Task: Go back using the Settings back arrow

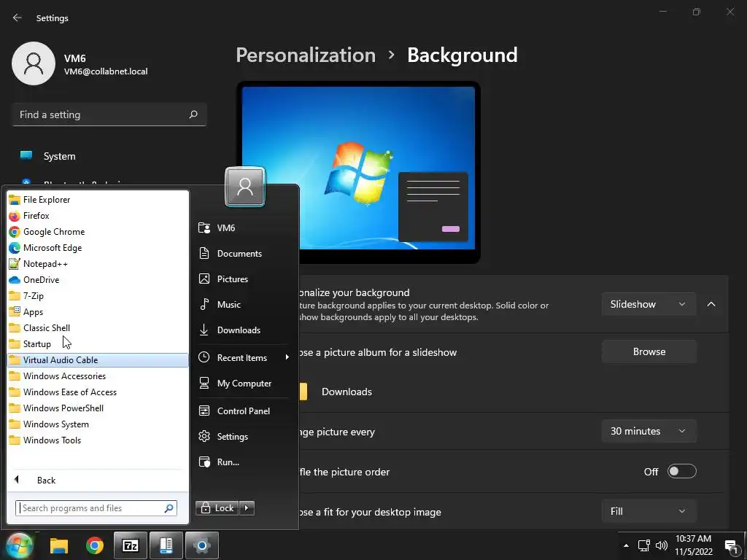Action: click(18, 17)
